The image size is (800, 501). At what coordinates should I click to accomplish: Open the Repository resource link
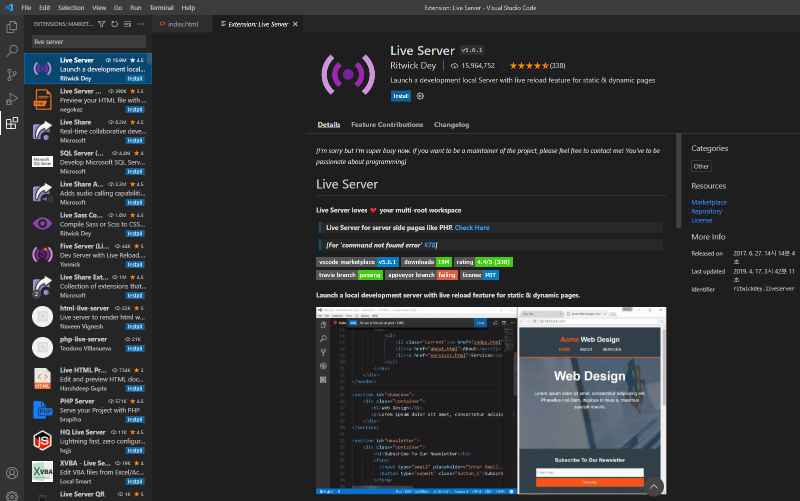coord(707,211)
